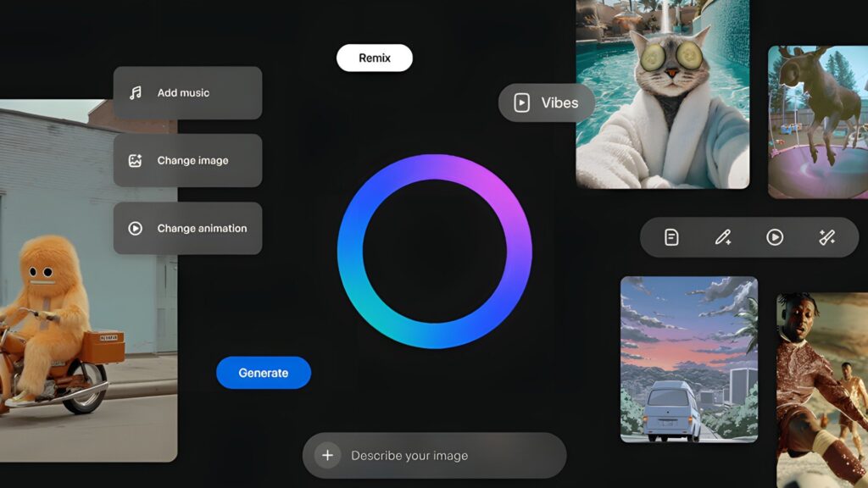Focus the Describe your image text field
This screenshot has height=488, width=868.
(441, 456)
